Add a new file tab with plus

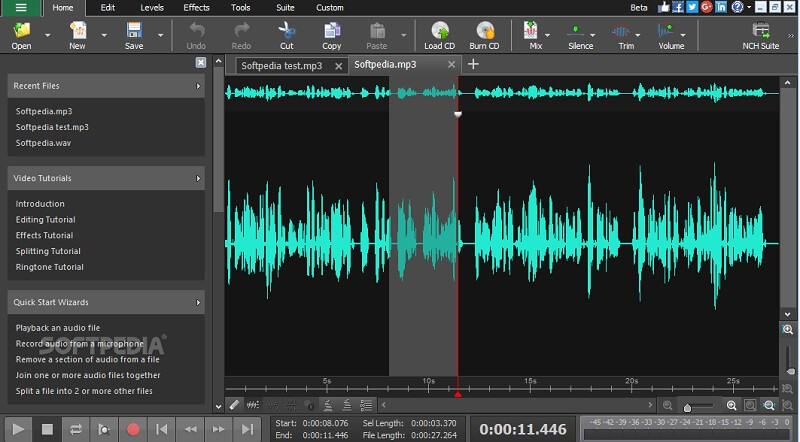pyautogui.click(x=473, y=64)
